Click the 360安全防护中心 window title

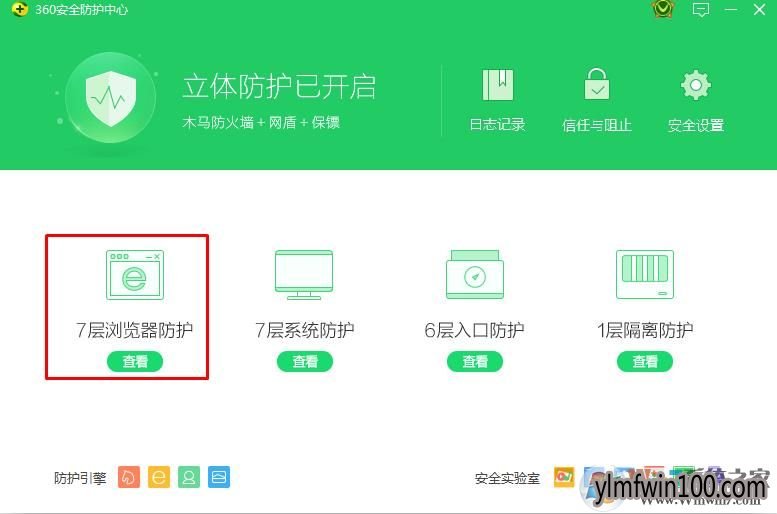click(x=81, y=9)
